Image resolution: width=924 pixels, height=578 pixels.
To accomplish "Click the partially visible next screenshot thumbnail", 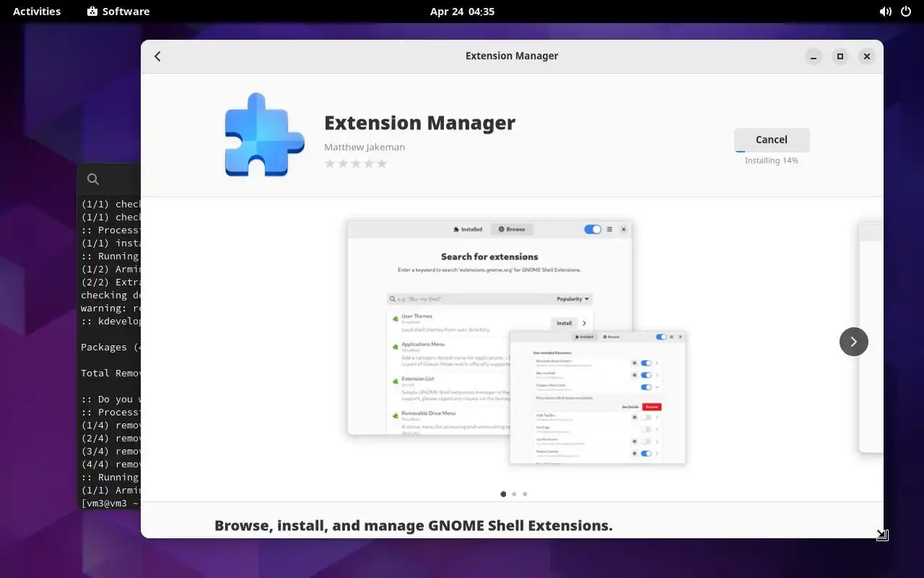I will point(871,337).
